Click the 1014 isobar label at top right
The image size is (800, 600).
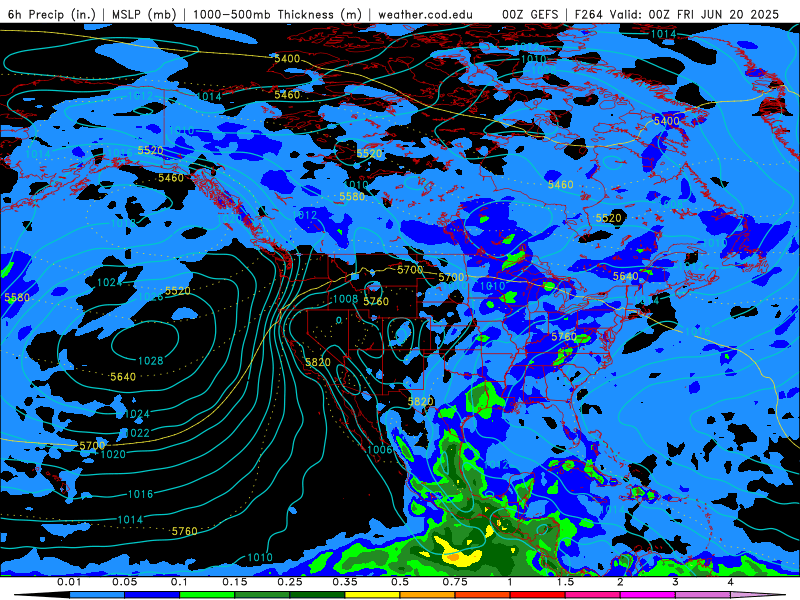pos(663,34)
